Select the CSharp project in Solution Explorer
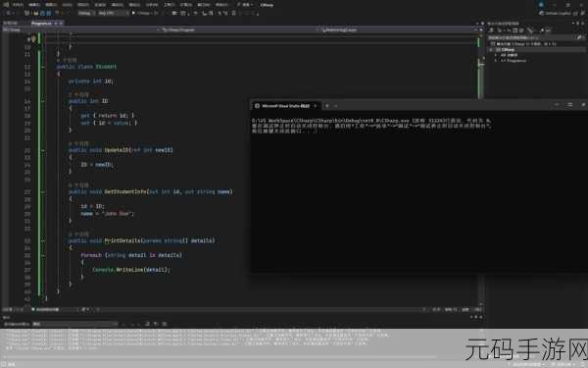 coord(508,50)
